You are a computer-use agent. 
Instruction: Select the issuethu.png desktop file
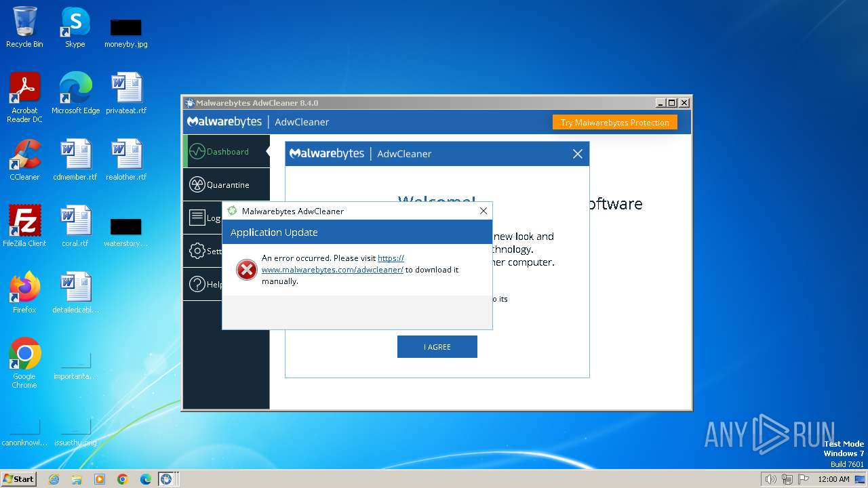tap(75, 431)
